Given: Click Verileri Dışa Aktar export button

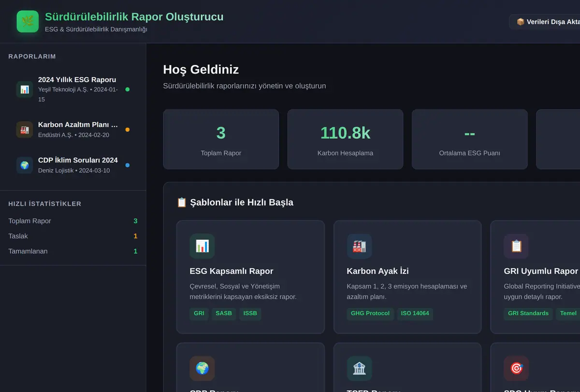Looking at the screenshot, I should [x=545, y=22].
